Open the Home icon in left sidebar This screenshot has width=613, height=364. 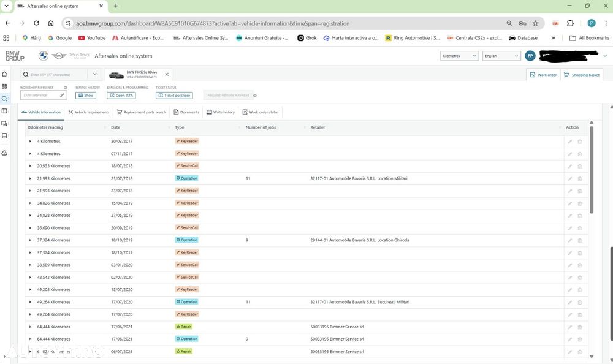pyautogui.click(x=4, y=74)
